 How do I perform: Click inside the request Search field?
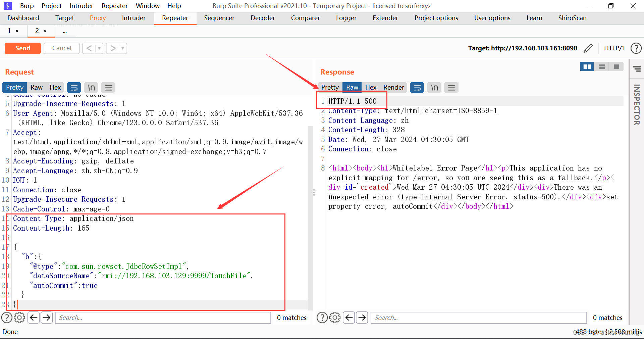163,318
